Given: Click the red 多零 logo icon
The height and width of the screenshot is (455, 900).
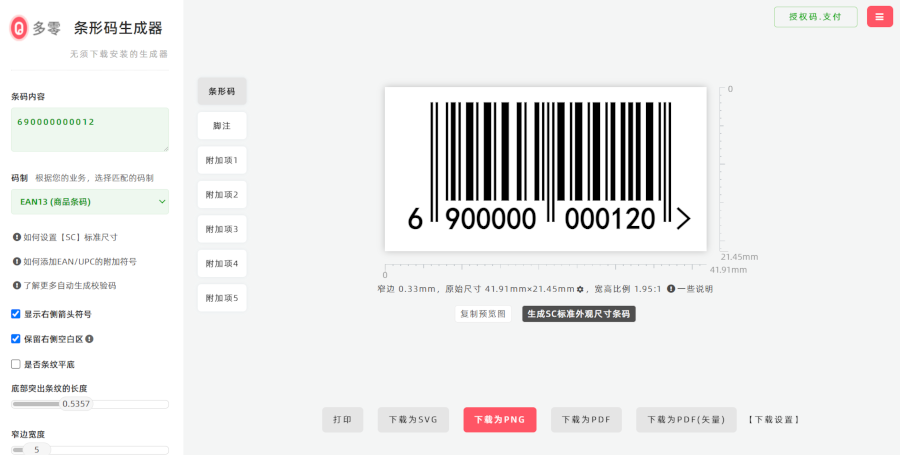Looking at the screenshot, I should 20,28.
